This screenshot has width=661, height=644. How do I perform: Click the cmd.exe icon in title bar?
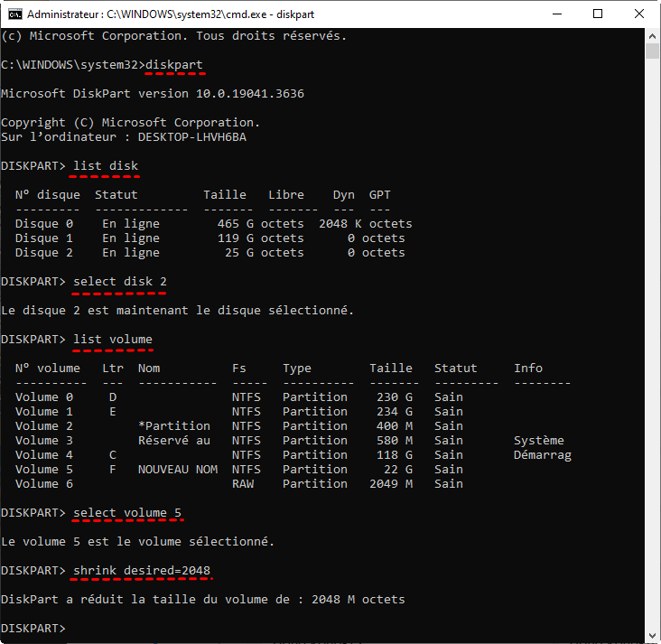[14, 14]
